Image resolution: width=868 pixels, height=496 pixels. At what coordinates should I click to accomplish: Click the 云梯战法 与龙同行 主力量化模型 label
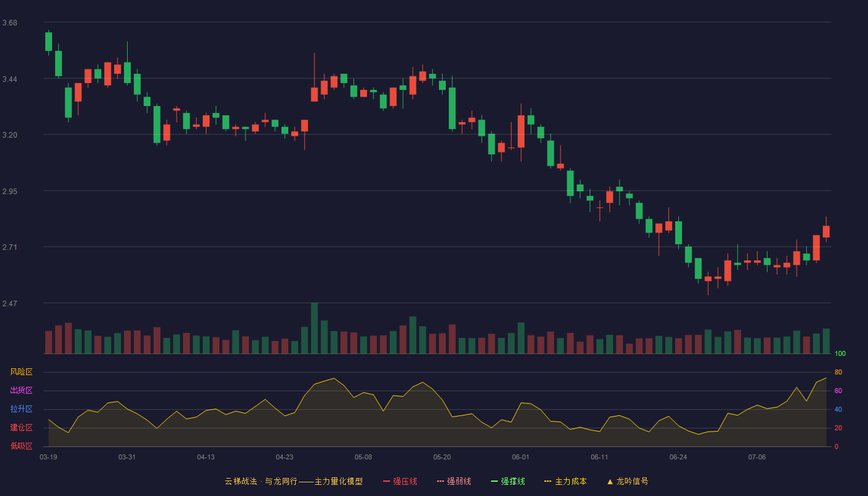(x=294, y=481)
